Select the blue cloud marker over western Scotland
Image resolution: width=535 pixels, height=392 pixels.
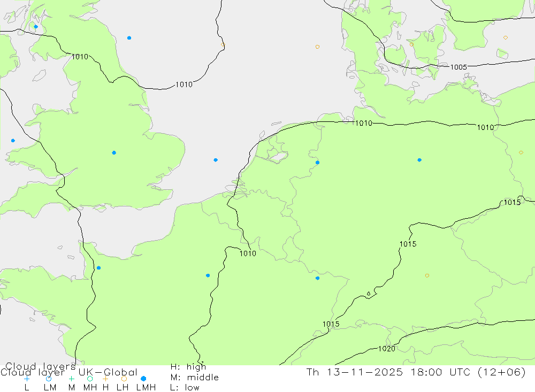pyautogui.click(x=36, y=27)
